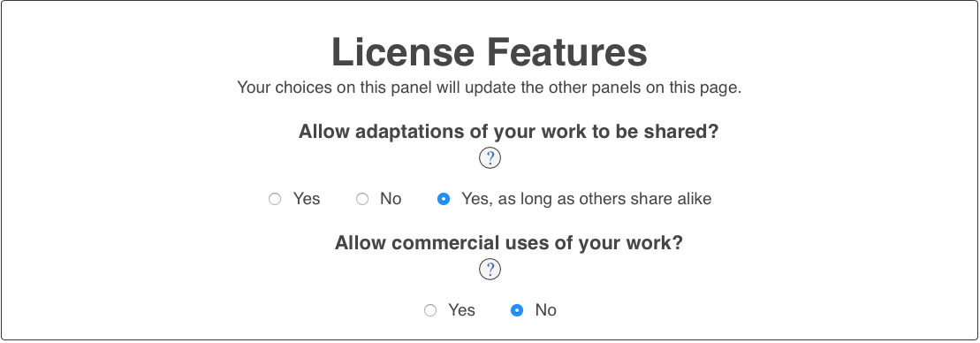
Task: Click the 'License Features' heading
Action: pos(490,52)
